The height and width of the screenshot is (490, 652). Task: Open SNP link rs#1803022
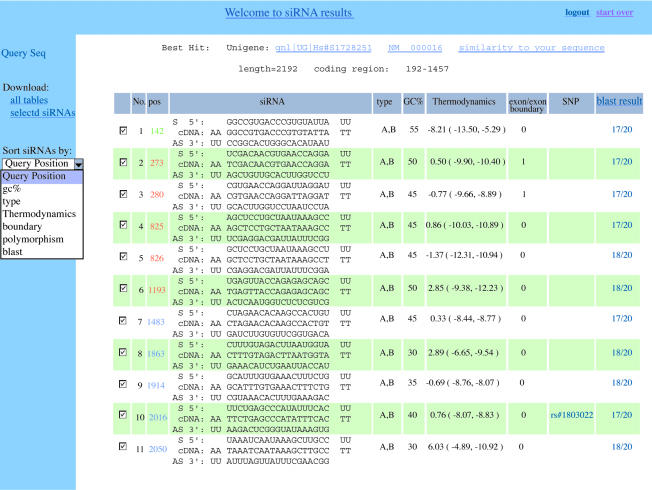tap(572, 415)
